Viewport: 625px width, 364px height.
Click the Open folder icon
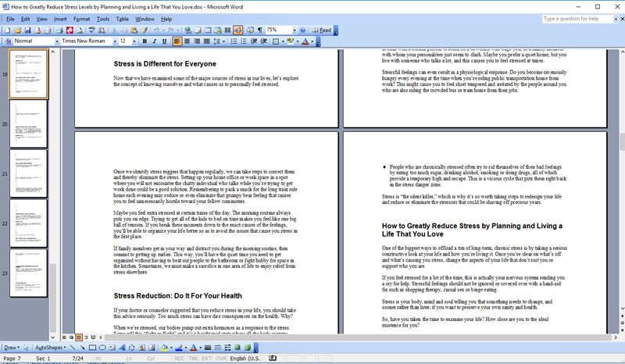coord(17,30)
